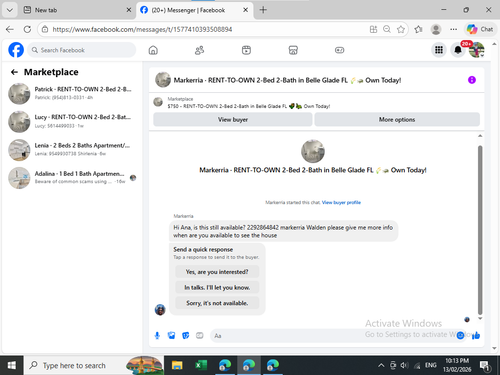Open Excel from the taskbar
500x375 pixels.
click(x=201, y=365)
